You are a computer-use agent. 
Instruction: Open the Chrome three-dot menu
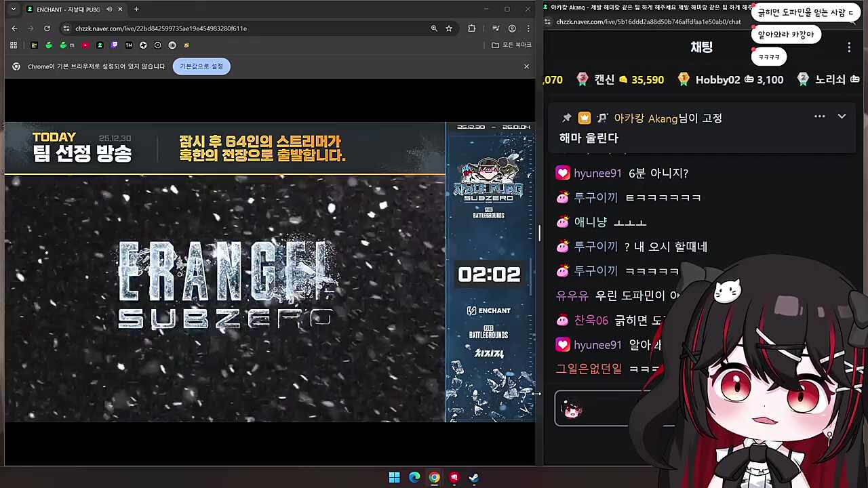pos(528,28)
